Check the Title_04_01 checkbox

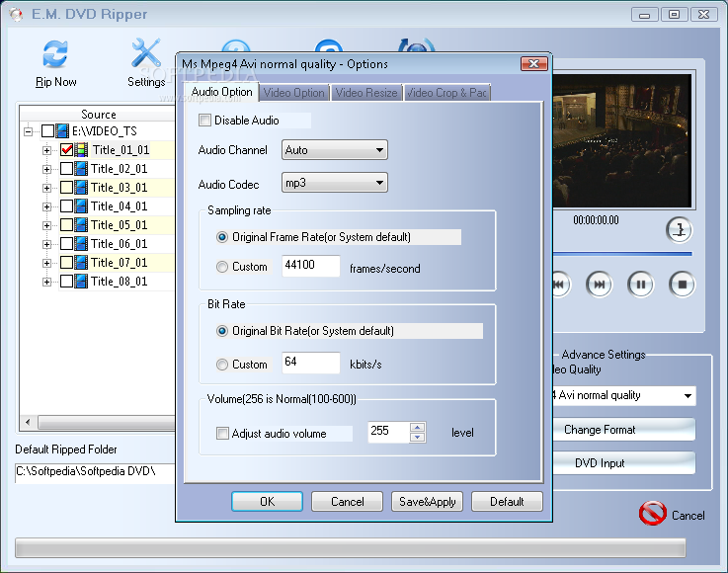point(67,206)
